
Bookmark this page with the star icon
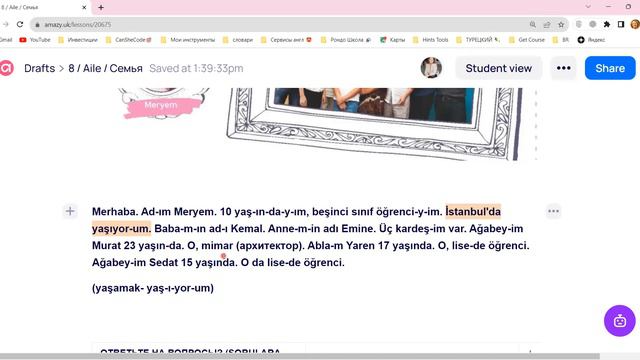coord(561,24)
